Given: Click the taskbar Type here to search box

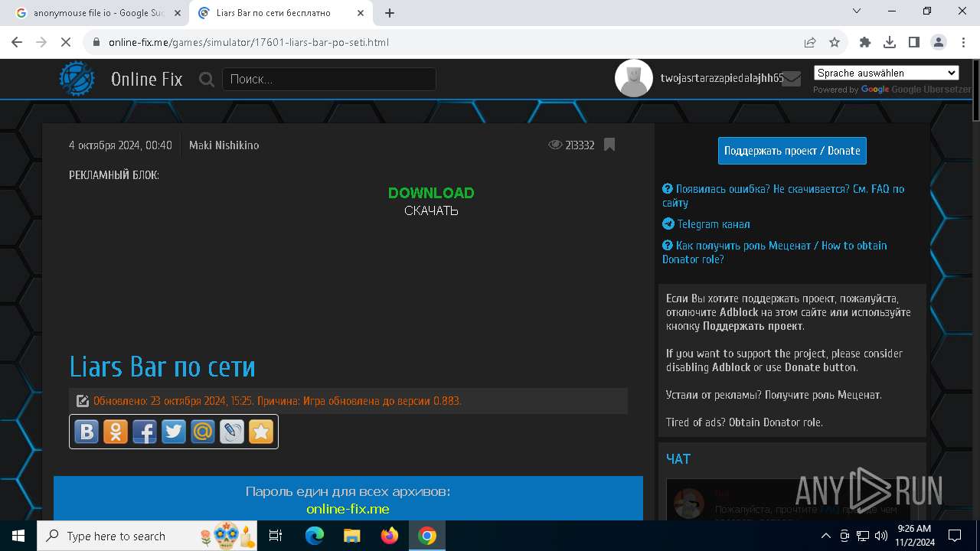Looking at the screenshot, I should click(x=147, y=536).
